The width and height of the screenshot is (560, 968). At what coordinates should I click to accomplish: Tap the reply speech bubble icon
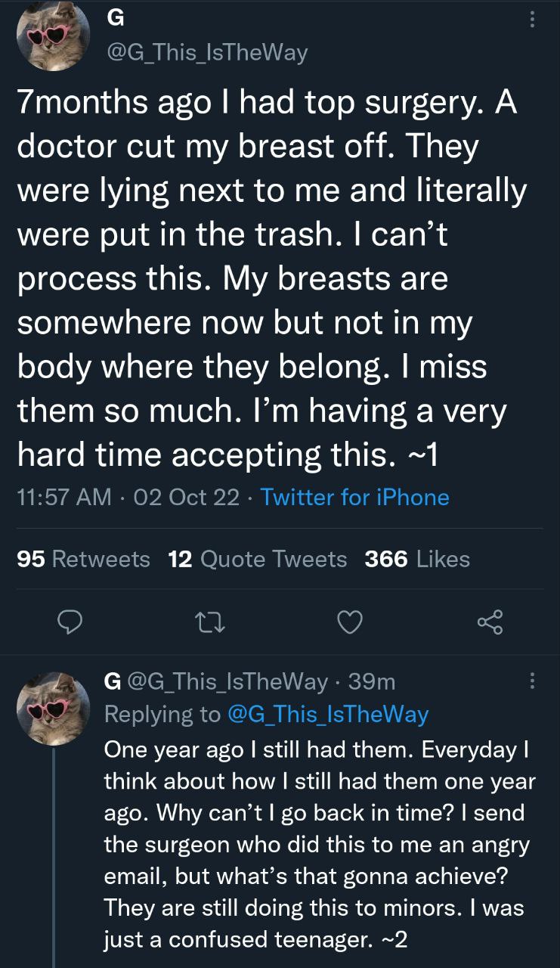70,622
